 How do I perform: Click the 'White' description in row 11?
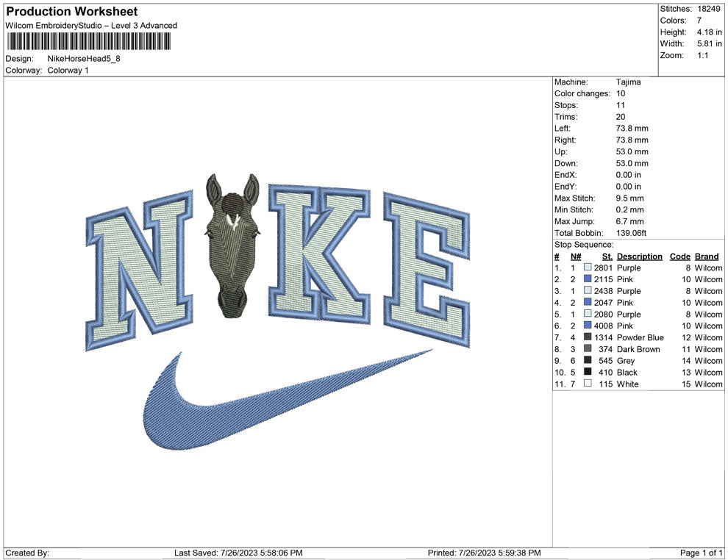(x=627, y=384)
